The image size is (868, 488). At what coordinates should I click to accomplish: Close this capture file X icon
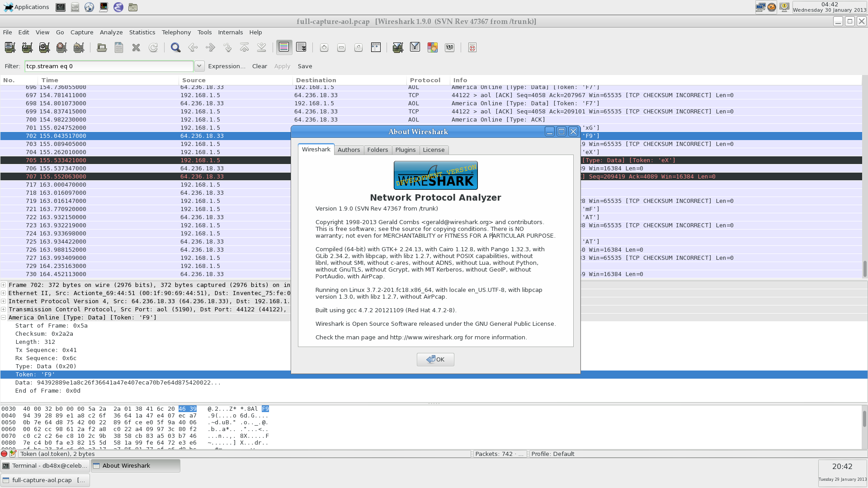pos(136,47)
